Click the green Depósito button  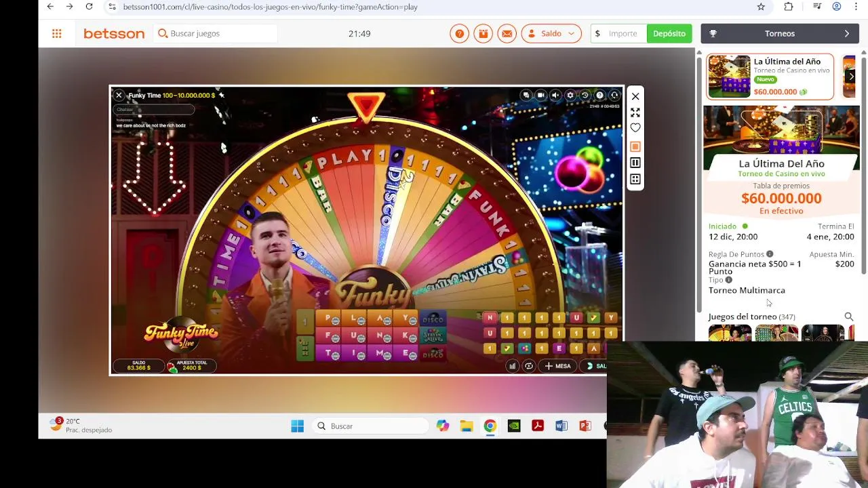[x=669, y=33]
